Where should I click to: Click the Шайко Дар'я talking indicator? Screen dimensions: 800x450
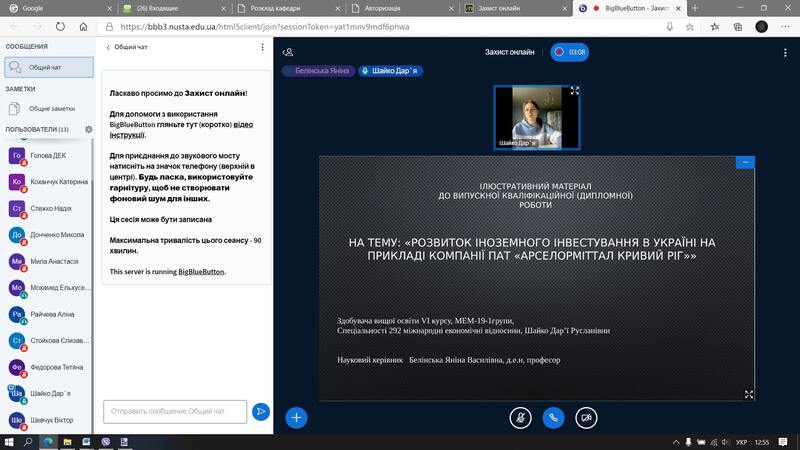coord(390,71)
